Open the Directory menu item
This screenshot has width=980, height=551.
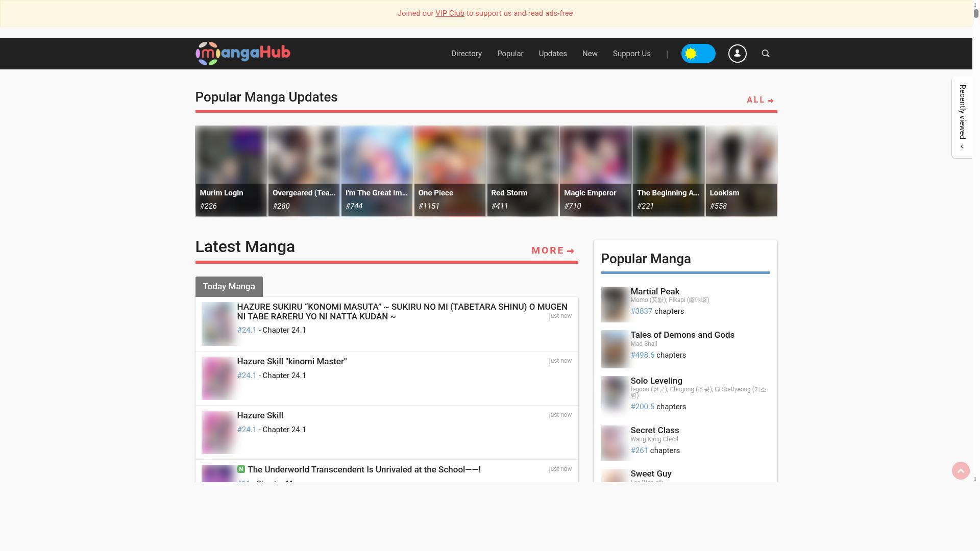point(466,54)
